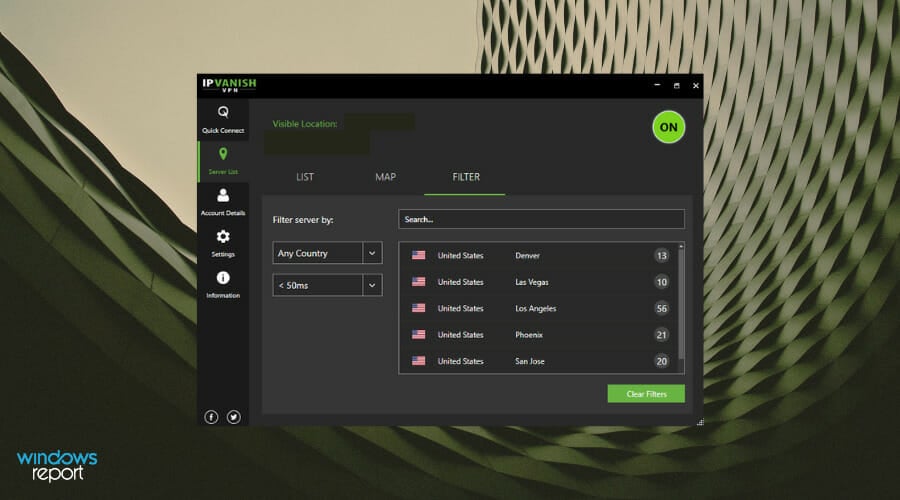This screenshot has height=500, width=900.
Task: Click the San Jose server count badge 20
Action: pos(662,361)
